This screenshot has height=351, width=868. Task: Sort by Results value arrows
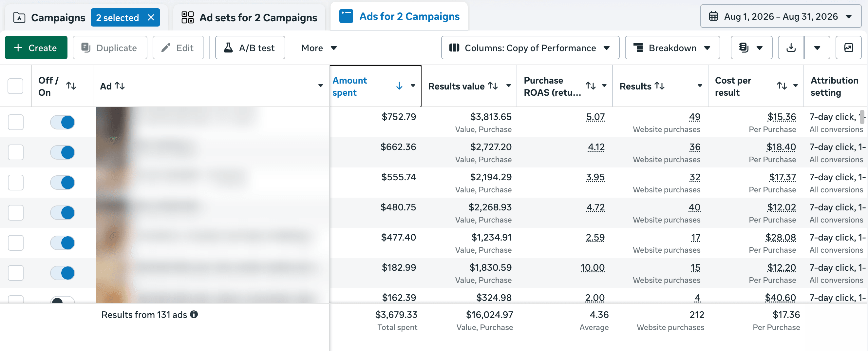(493, 86)
